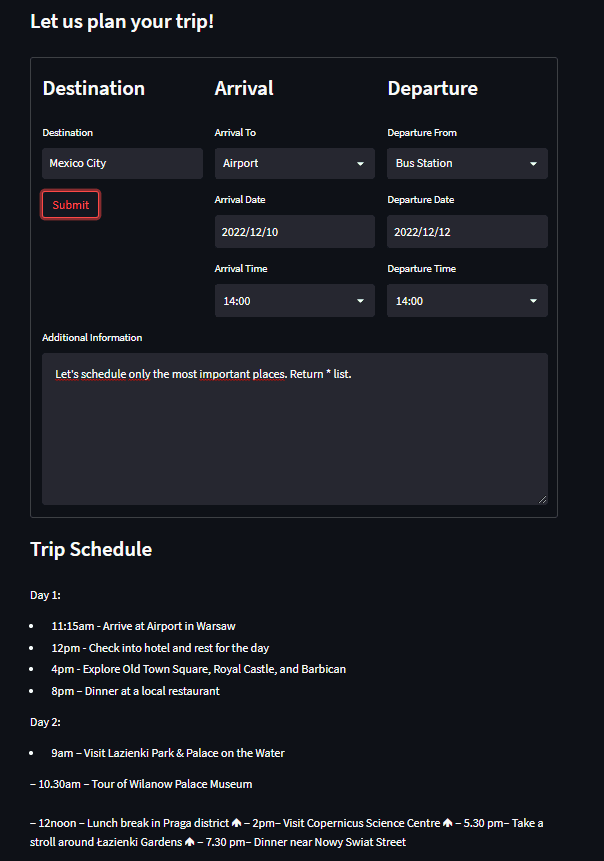This screenshot has width=604, height=861.
Task: Open the Arrival To dropdown showing Airport
Action: click(x=295, y=164)
